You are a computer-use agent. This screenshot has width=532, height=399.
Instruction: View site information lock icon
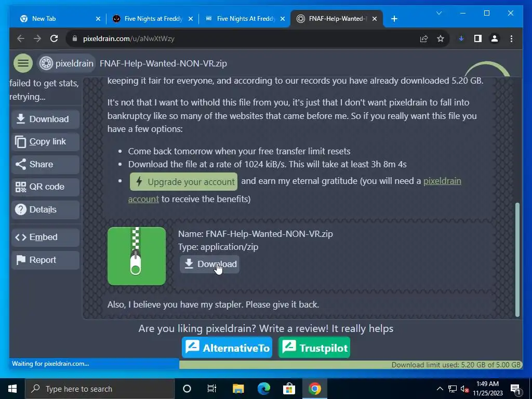75,38
